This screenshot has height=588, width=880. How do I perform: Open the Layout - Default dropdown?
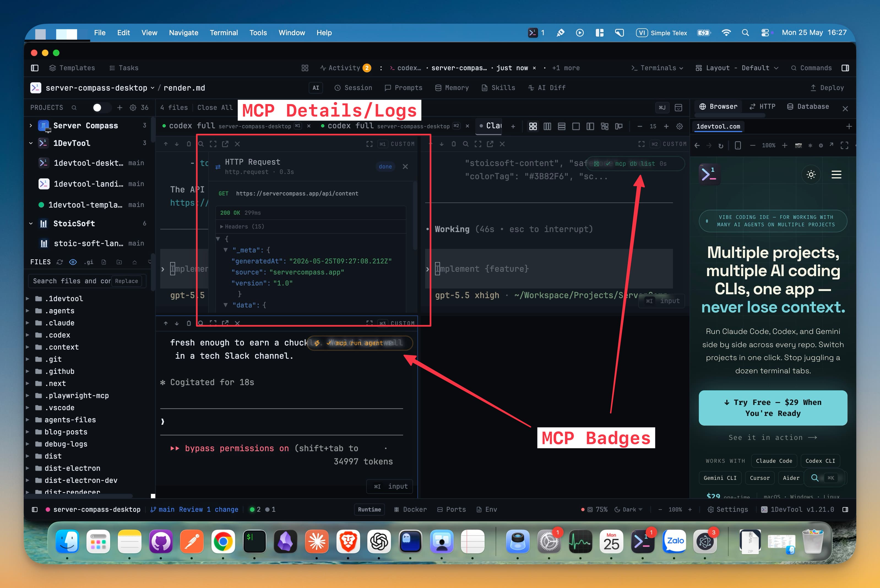tap(737, 68)
